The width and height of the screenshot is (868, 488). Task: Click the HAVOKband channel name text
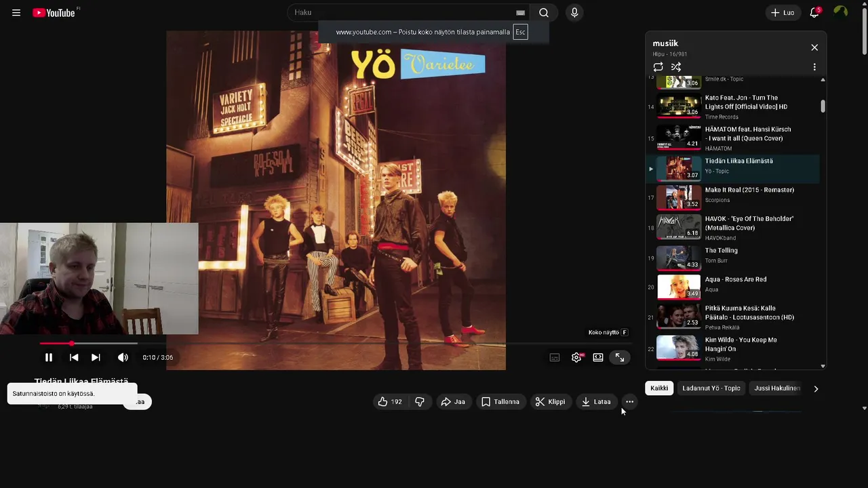pyautogui.click(x=719, y=238)
